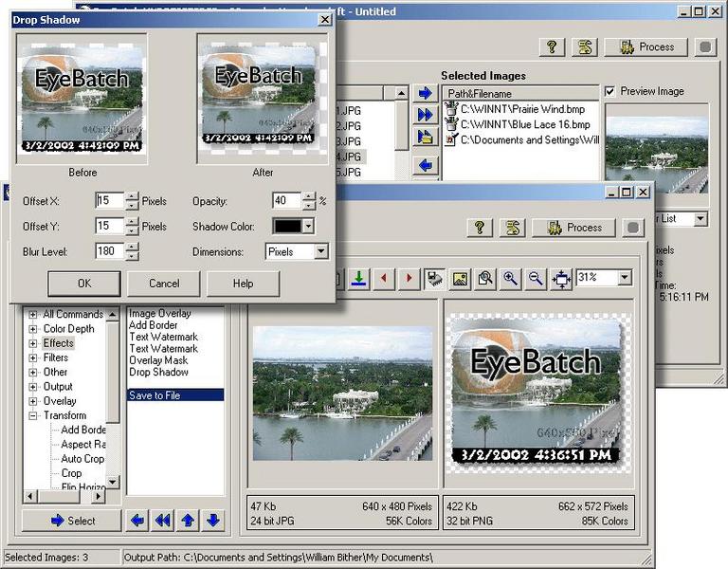Image resolution: width=728 pixels, height=569 pixels.
Task: Open the Shadow Color dropdown arrow
Action: coord(307,227)
